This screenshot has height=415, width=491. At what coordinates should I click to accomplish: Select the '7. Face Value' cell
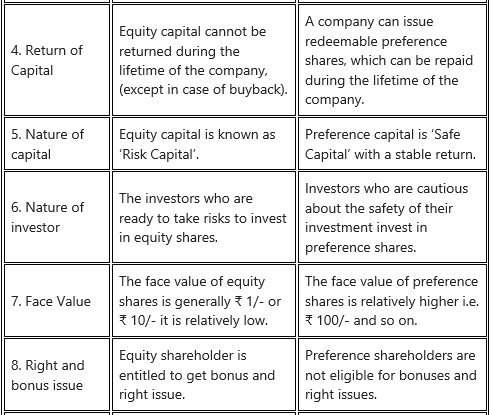click(x=57, y=301)
